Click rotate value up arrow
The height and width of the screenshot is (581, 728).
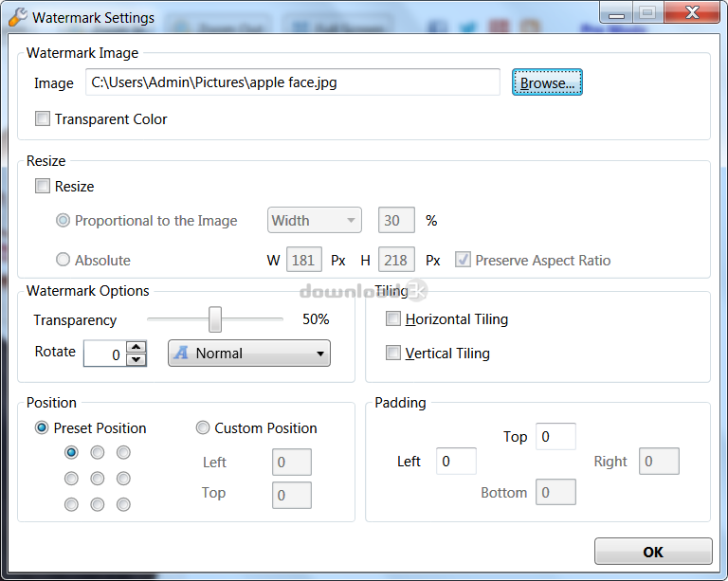tap(136, 347)
